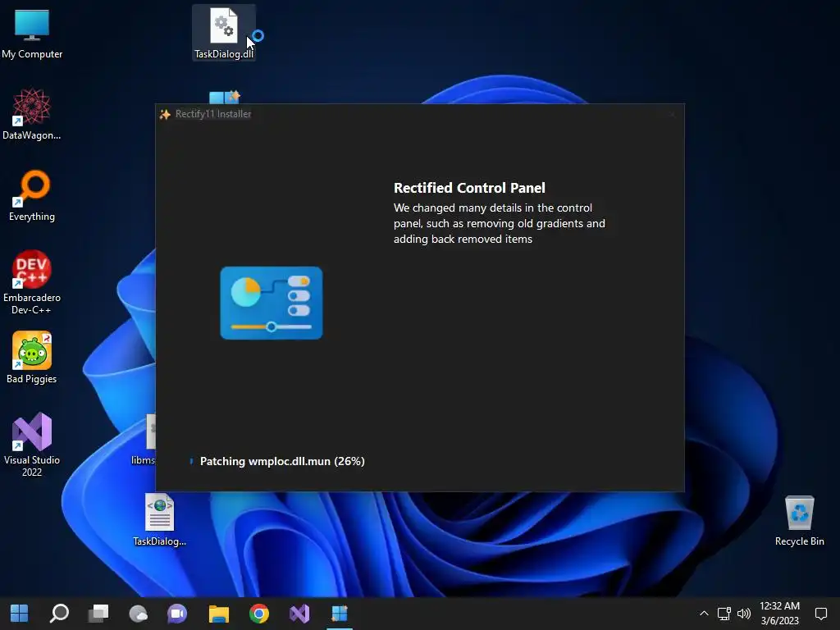Launch the Everything search shortcut
The height and width of the screenshot is (630, 840).
32,195
